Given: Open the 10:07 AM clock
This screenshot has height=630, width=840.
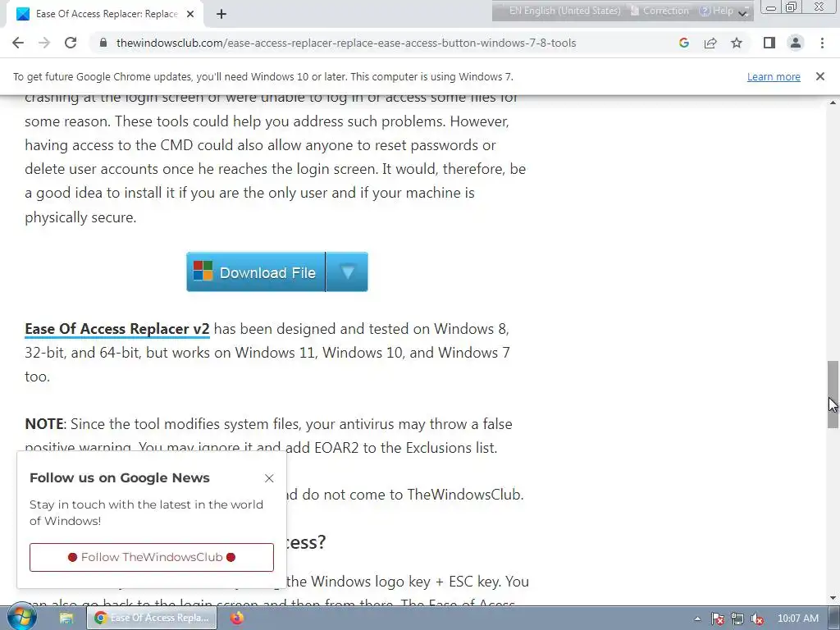Looking at the screenshot, I should coord(797,619).
